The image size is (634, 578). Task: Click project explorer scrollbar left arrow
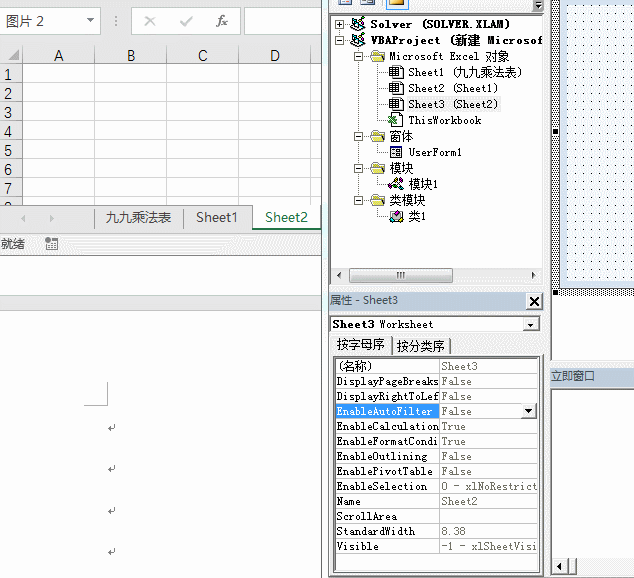coord(339,275)
